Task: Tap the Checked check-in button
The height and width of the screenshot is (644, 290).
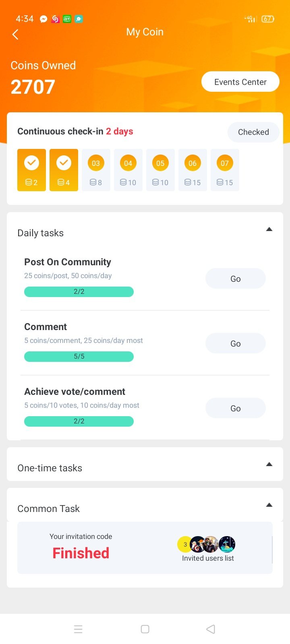Action: point(253,132)
